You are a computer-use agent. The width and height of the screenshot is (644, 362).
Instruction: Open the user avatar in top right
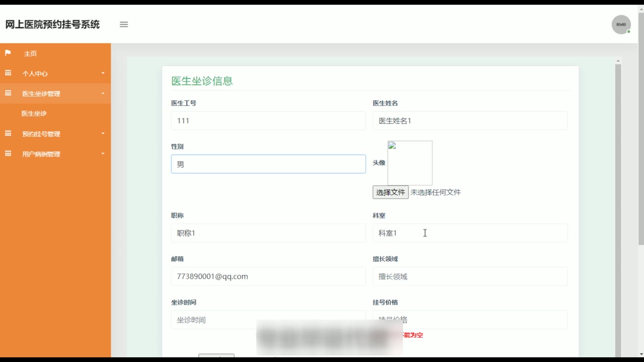621,24
